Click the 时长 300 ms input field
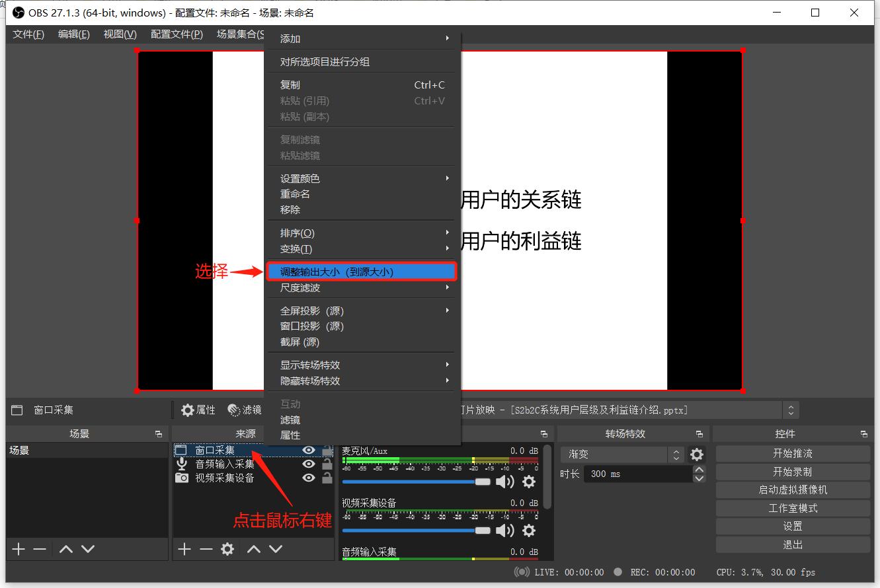Viewport: 880px width, 588px height. [x=638, y=474]
